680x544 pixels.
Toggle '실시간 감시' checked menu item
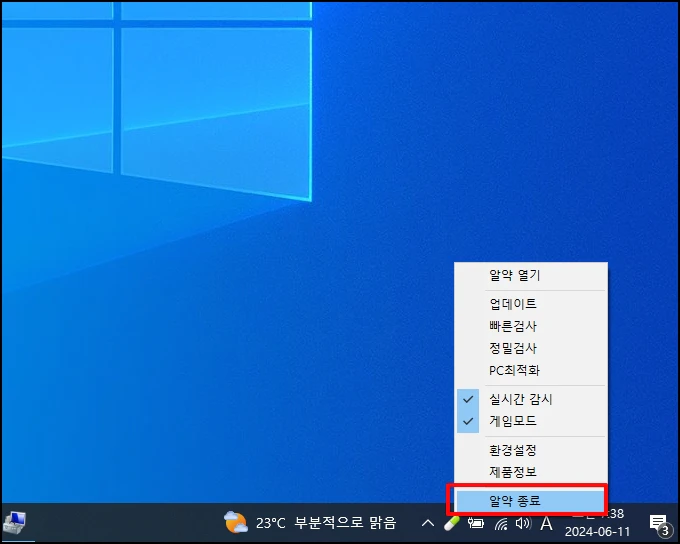pyautogui.click(x=530, y=399)
